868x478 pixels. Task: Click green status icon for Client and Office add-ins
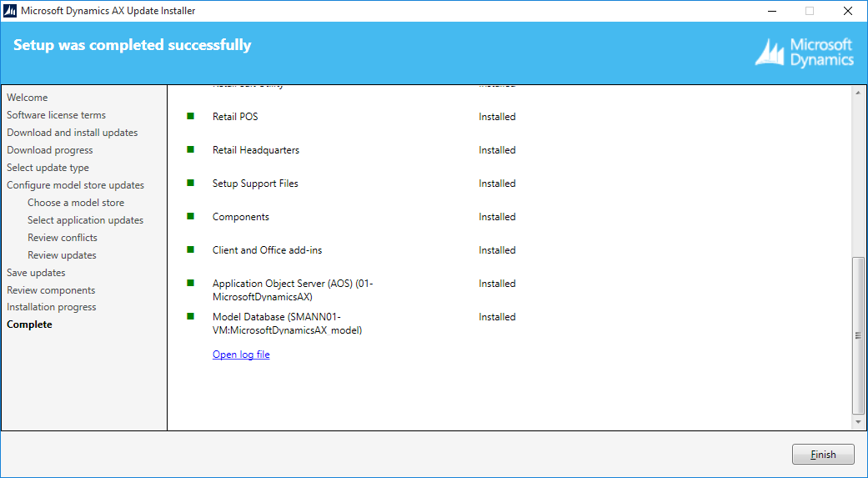click(x=190, y=249)
